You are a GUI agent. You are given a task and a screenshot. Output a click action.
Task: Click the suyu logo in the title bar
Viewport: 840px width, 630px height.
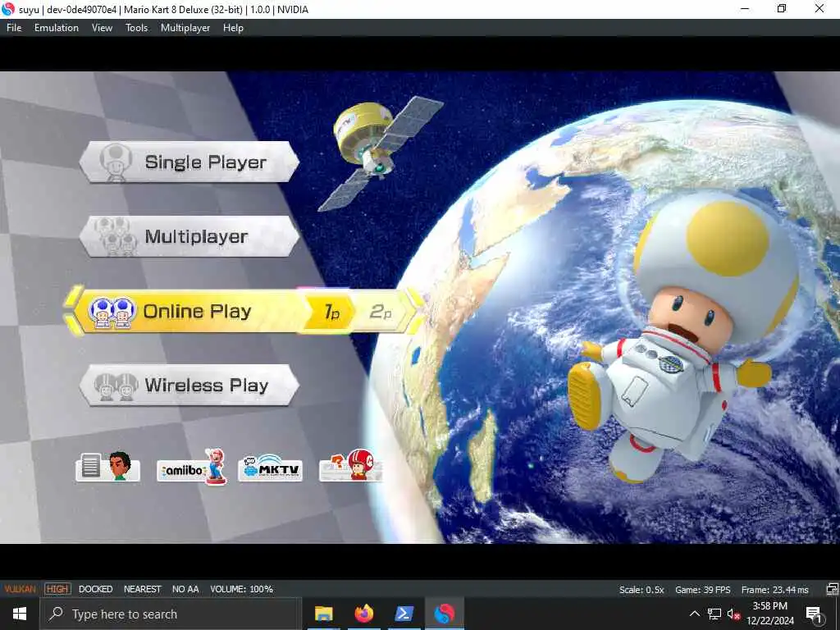coord(8,9)
